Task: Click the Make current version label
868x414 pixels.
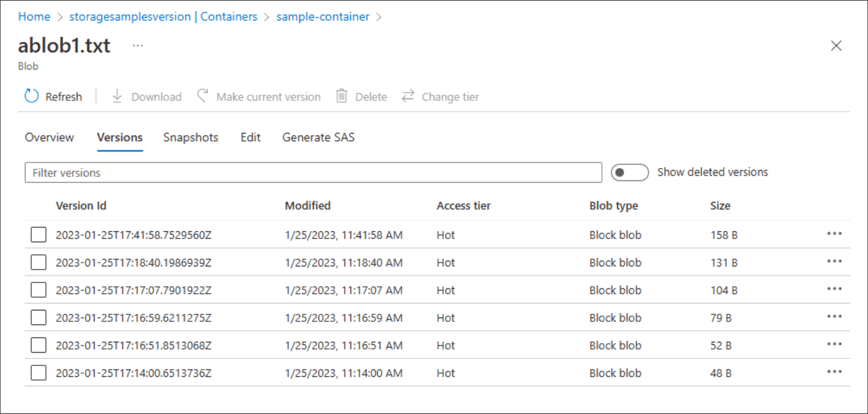Action: point(269,97)
